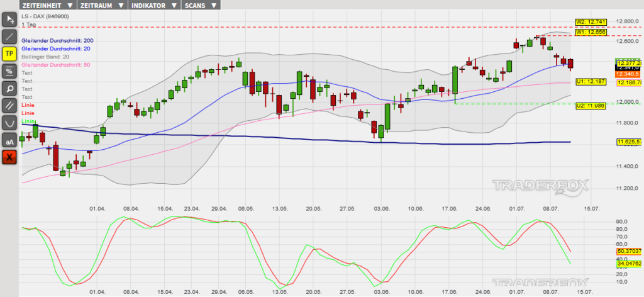The width and height of the screenshot is (644, 297).
Task: Pick the curve arc drawing tool
Action: click(x=9, y=123)
